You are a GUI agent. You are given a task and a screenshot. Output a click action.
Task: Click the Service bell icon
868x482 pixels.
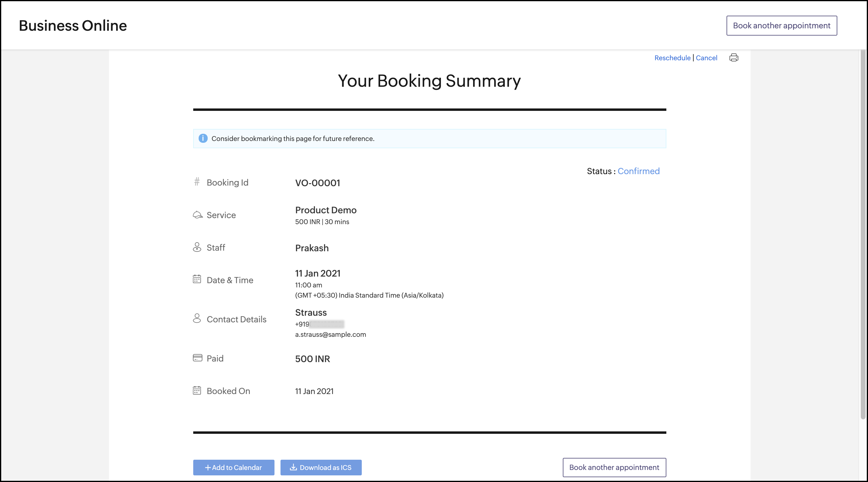[x=197, y=215]
